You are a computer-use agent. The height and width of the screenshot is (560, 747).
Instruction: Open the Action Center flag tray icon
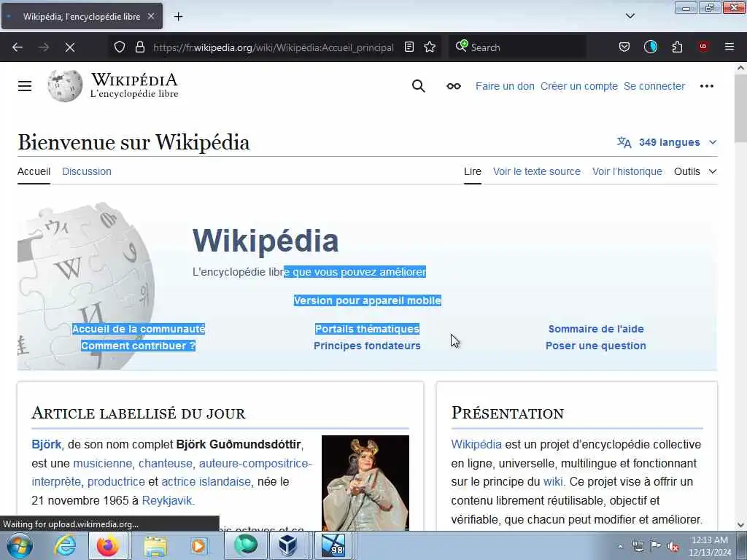pos(656,546)
